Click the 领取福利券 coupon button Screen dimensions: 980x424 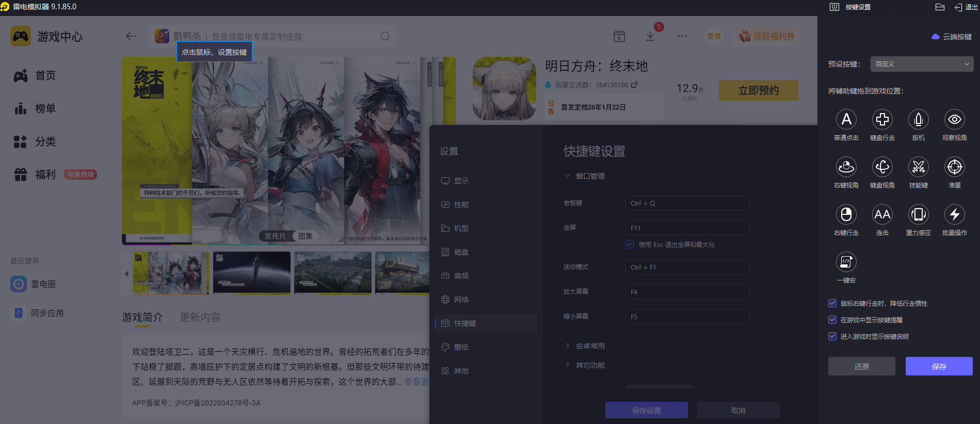(x=767, y=36)
